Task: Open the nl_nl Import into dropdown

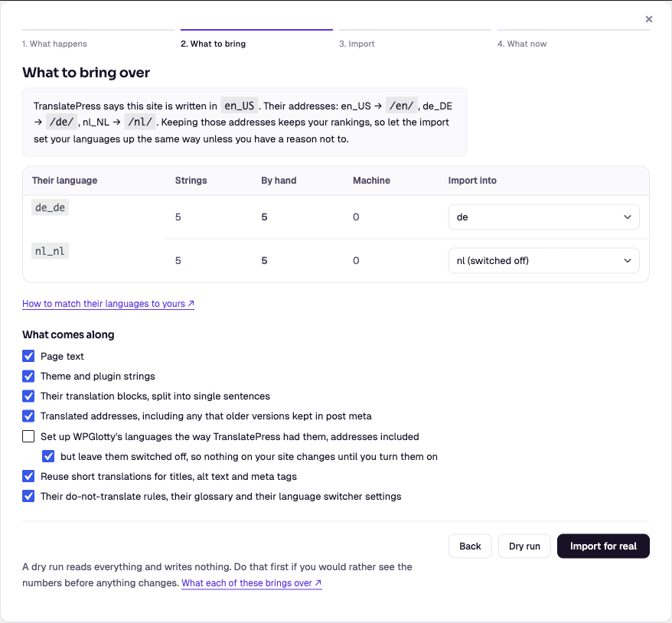Action: coord(543,260)
